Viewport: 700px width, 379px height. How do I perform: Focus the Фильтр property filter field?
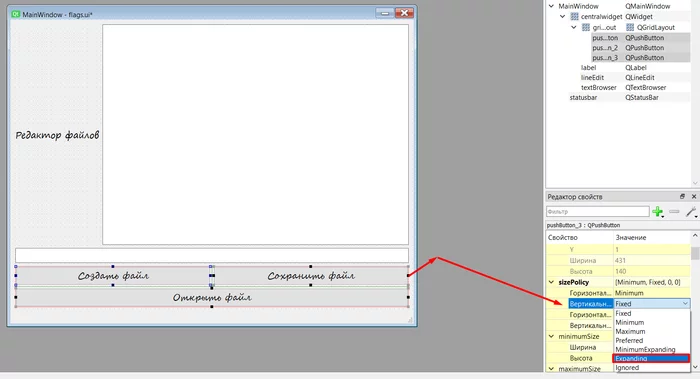click(x=598, y=212)
